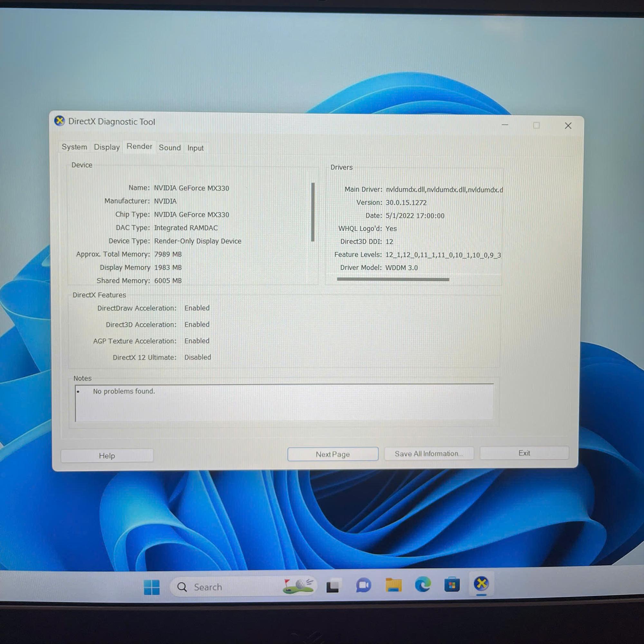Open the Windows Start menu
The height and width of the screenshot is (644, 644).
152,587
